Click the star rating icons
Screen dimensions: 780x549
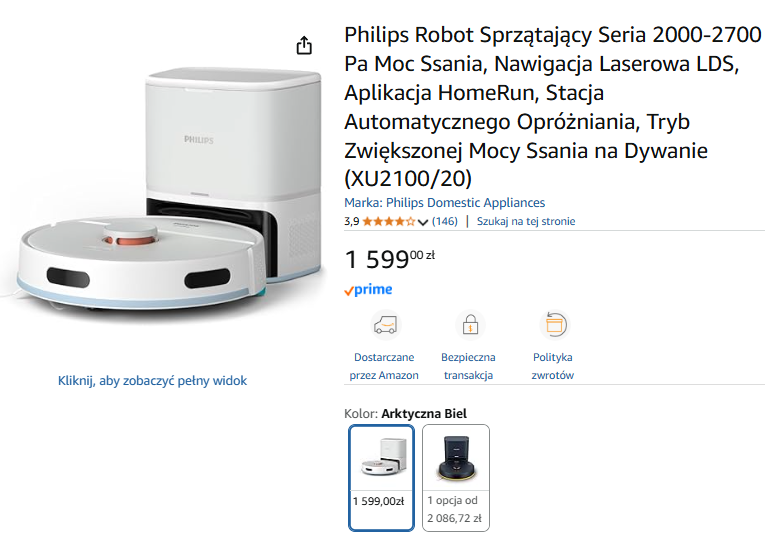(x=388, y=221)
